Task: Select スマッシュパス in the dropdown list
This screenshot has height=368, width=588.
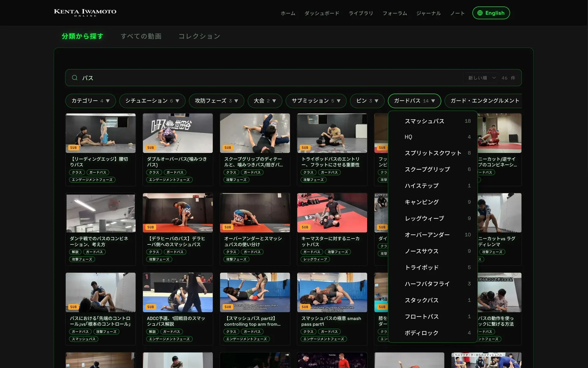Action: click(433, 121)
